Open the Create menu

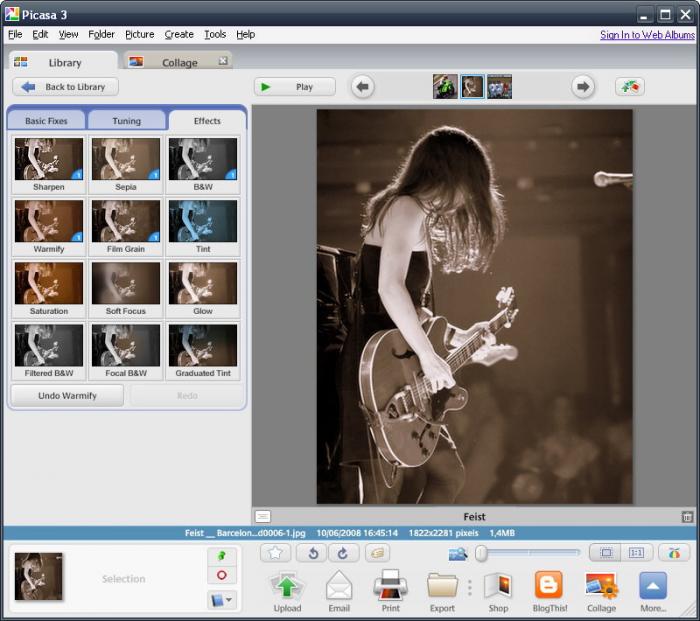(x=179, y=34)
